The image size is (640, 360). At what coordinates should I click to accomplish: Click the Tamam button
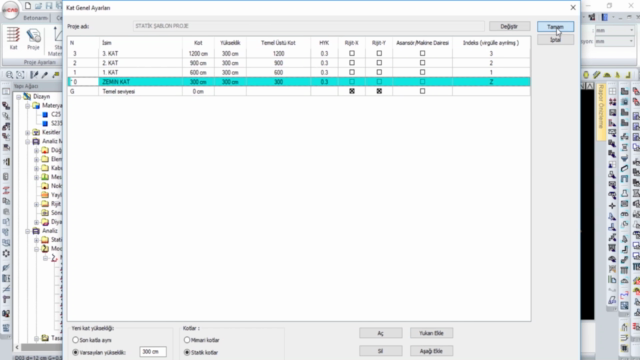coord(555,27)
